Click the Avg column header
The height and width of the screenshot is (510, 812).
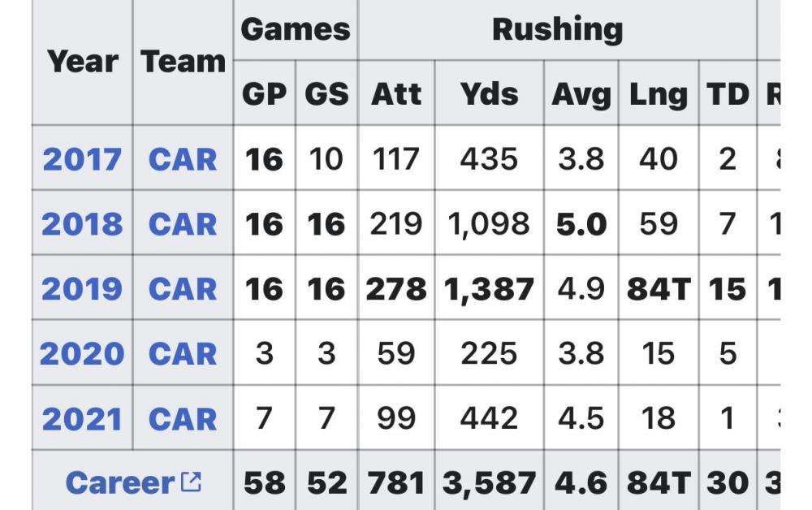(x=581, y=94)
